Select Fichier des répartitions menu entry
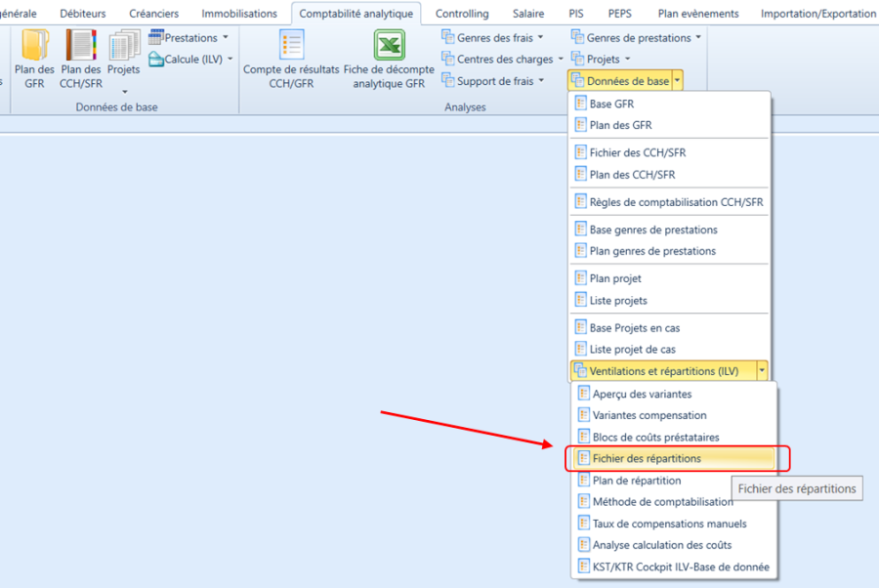The width and height of the screenshot is (879, 588). 646,458
